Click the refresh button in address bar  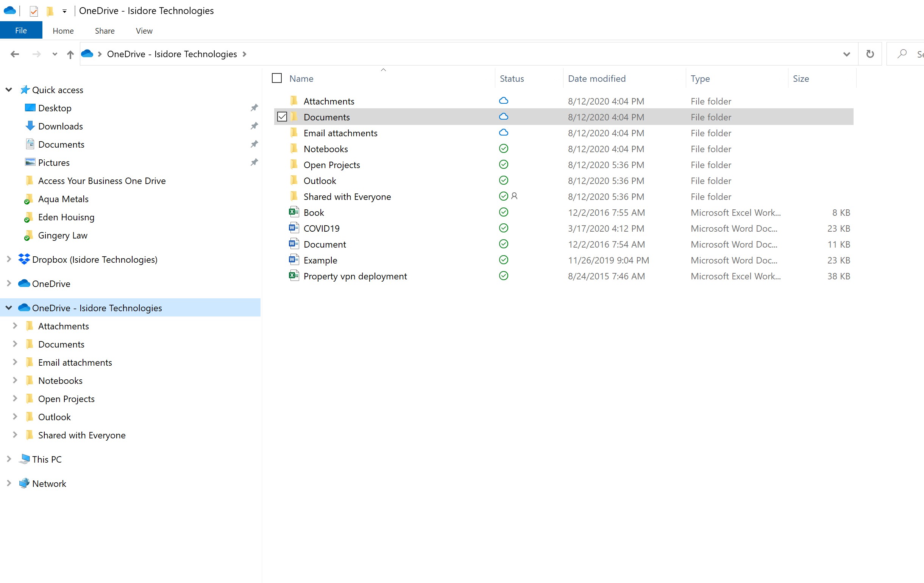[870, 54]
